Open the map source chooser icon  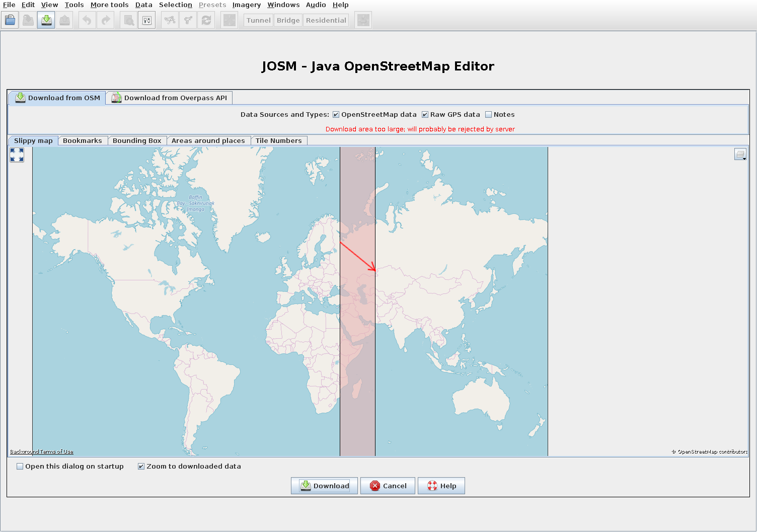click(x=740, y=155)
